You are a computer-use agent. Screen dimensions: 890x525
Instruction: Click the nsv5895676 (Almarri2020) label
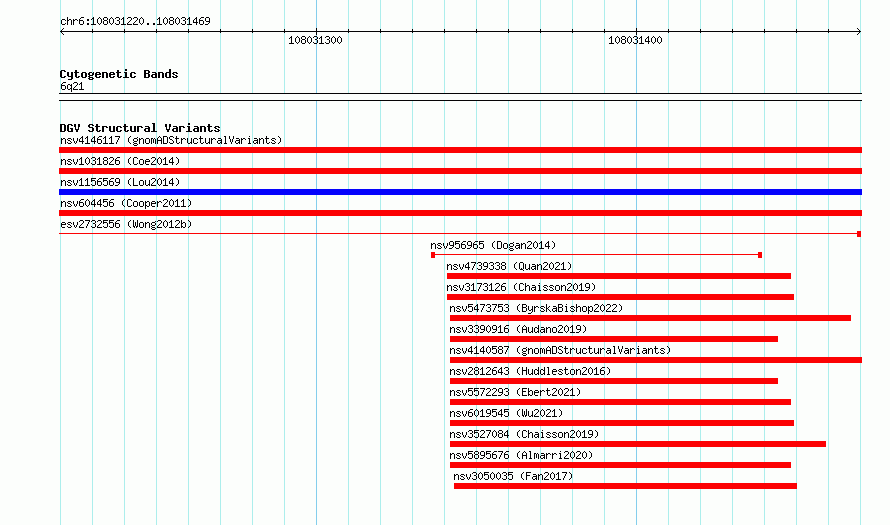click(x=521, y=455)
